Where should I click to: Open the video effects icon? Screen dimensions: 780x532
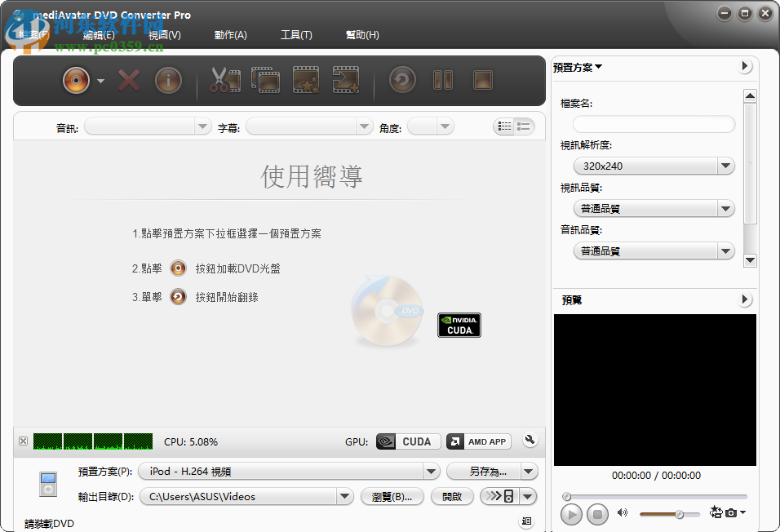305,80
